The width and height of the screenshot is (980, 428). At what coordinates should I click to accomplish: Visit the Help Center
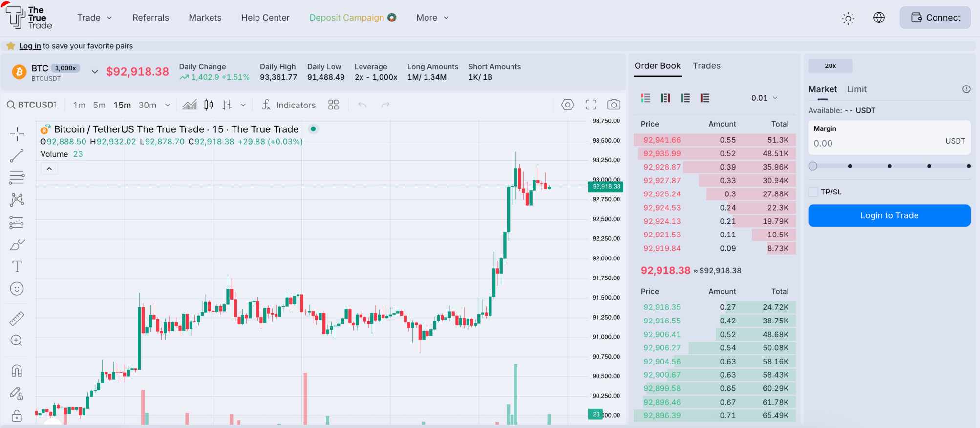[265, 18]
